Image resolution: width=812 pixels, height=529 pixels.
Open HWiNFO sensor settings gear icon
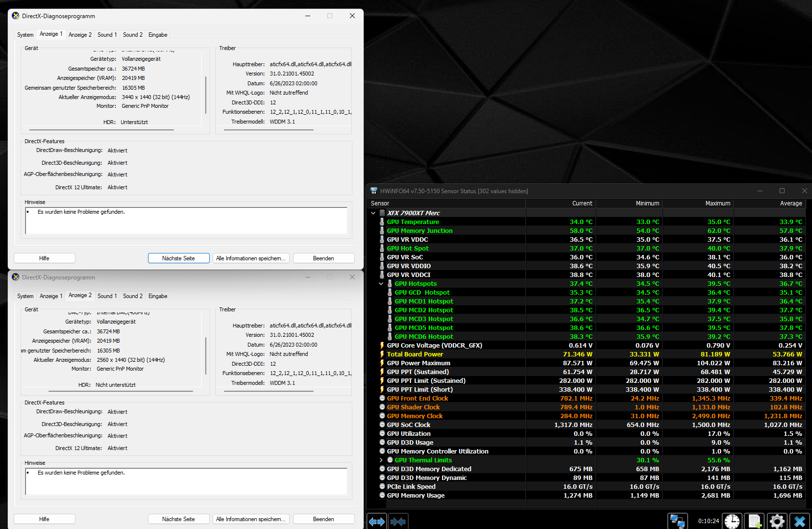777,521
